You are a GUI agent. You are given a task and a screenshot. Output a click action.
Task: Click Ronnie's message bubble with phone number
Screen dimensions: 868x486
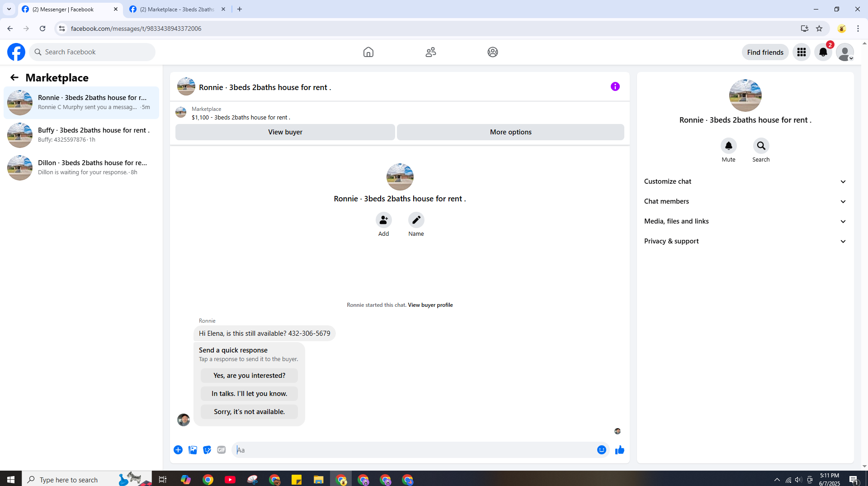[x=264, y=334]
